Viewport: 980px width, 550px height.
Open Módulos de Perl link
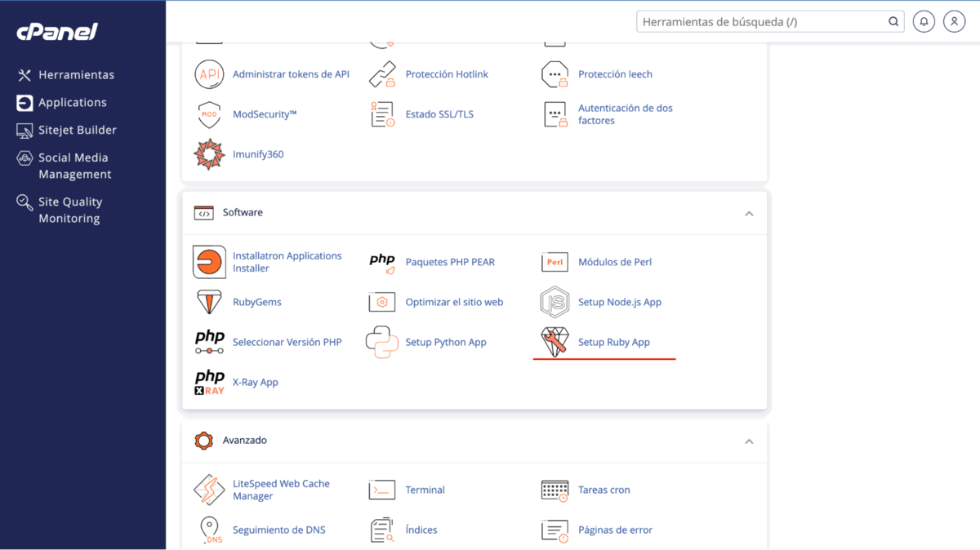pos(615,262)
